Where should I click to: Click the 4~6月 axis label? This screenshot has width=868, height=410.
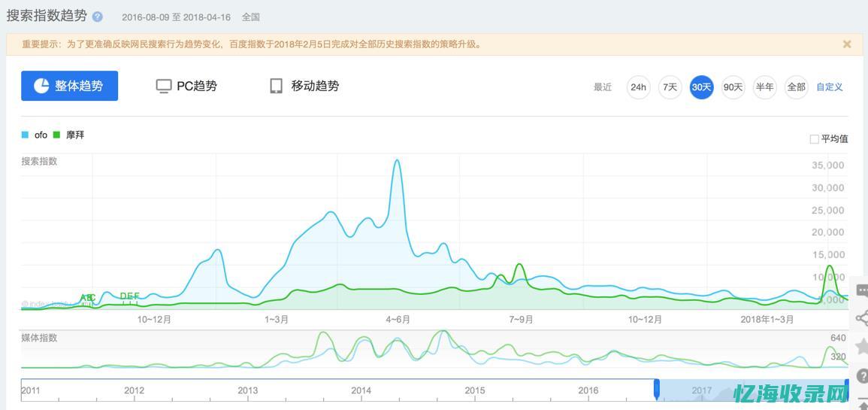(x=398, y=319)
